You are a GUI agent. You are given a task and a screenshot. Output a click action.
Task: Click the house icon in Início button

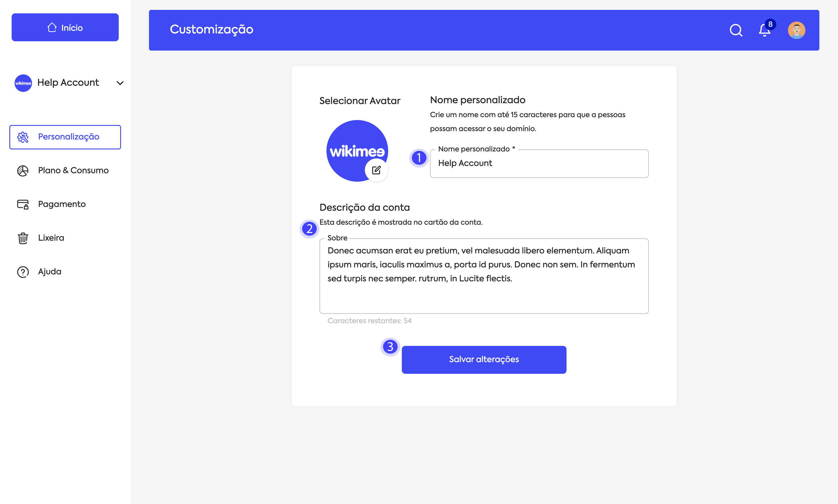[x=52, y=28]
